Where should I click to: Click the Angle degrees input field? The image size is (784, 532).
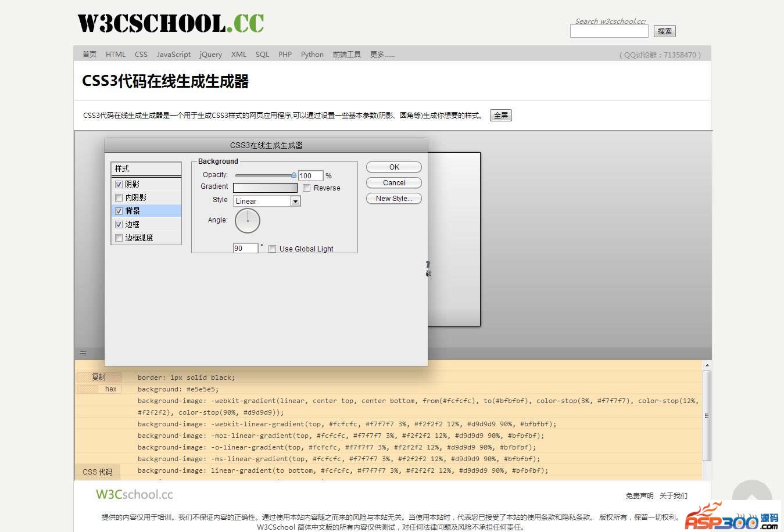245,248
